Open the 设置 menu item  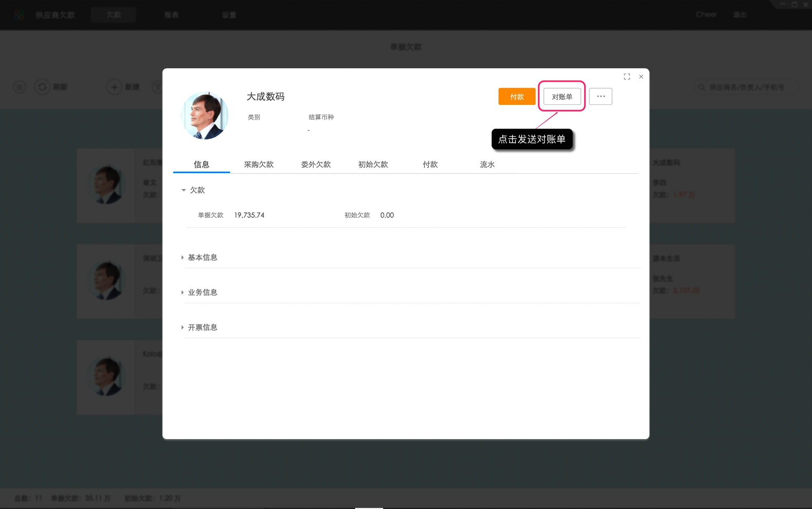tap(229, 15)
